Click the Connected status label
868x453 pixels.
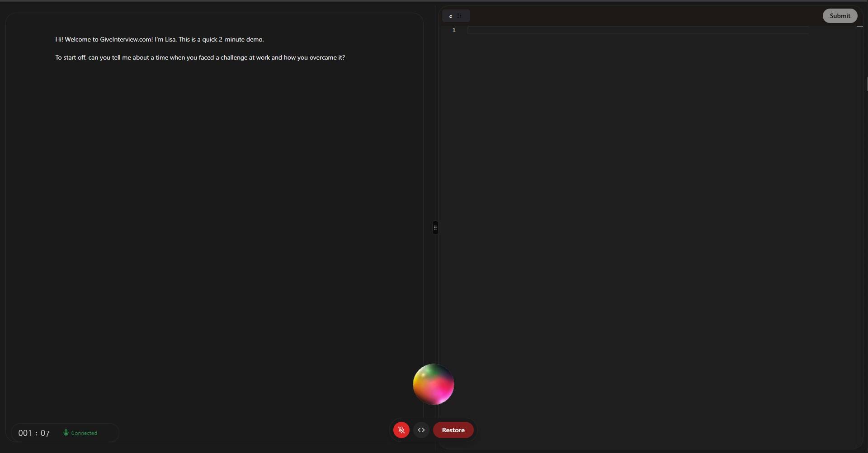tap(84, 433)
